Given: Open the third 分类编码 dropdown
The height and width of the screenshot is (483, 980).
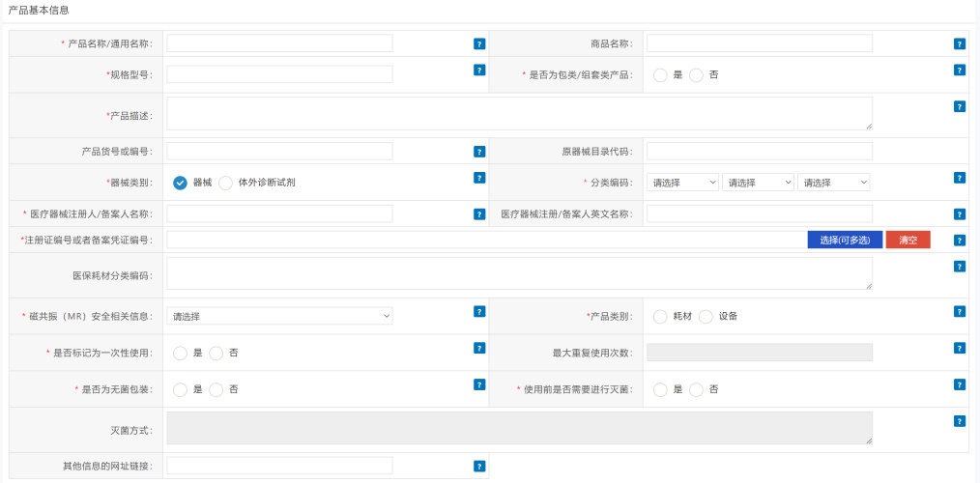Looking at the screenshot, I should 833,183.
